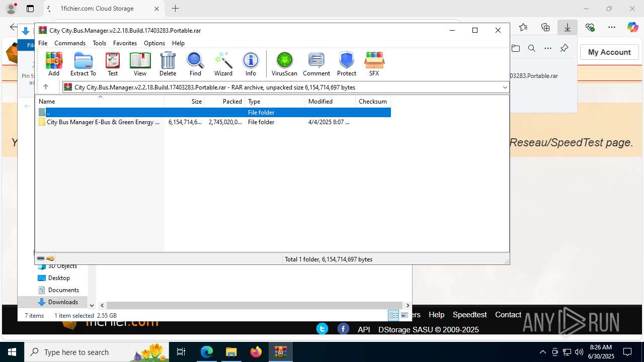Open the Tools menu
The image size is (644, 362).
click(x=99, y=43)
